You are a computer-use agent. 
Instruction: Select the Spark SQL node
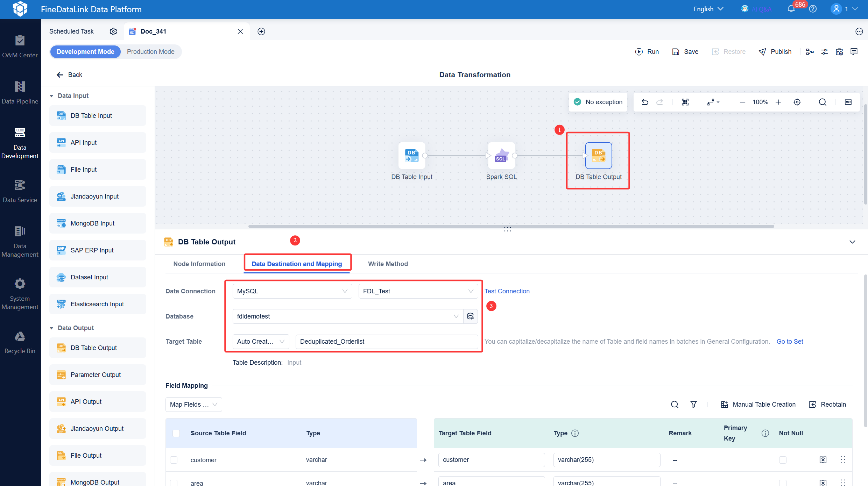501,156
